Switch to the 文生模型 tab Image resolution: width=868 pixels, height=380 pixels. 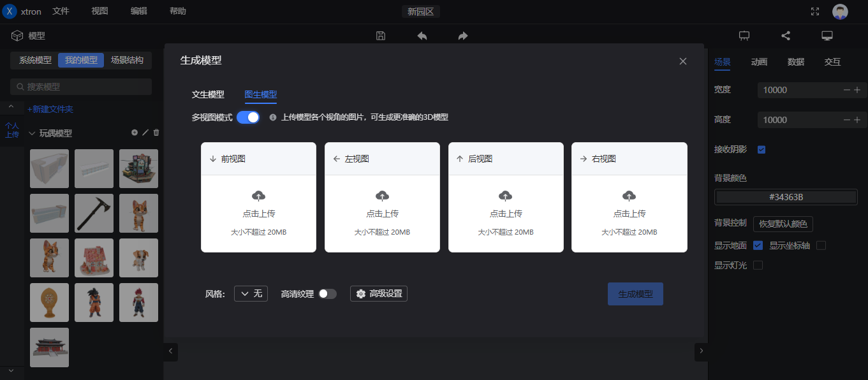click(x=208, y=94)
